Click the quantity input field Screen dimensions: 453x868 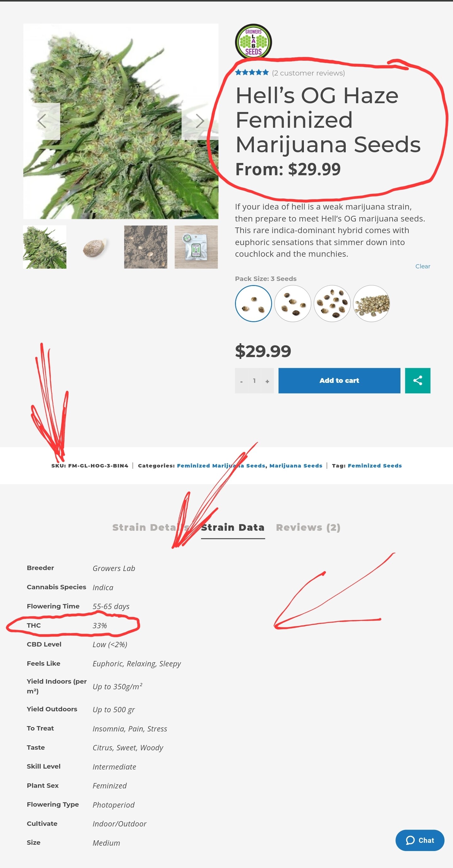254,380
